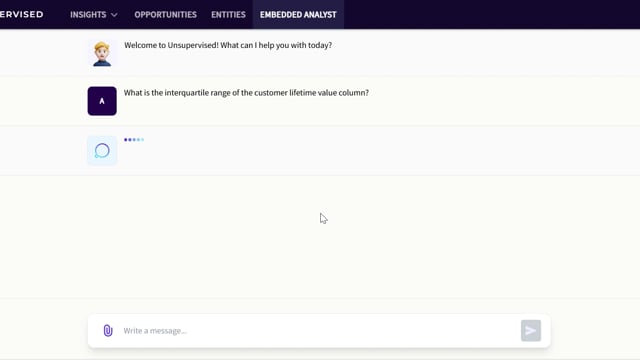Click the chat bubble analyst icon
The height and width of the screenshot is (360, 640).
coord(102,151)
